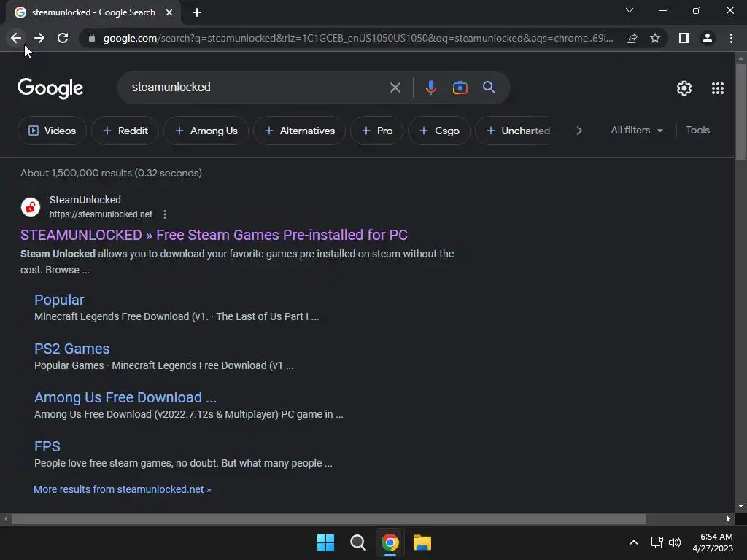Open a new tab with plus button
Viewport: 747px width, 560px height.
click(197, 12)
